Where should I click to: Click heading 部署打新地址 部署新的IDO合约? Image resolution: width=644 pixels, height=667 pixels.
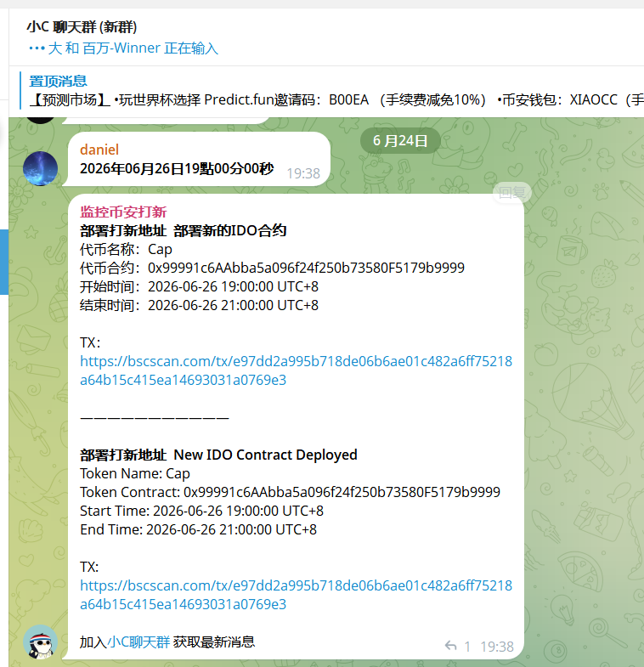183,230
